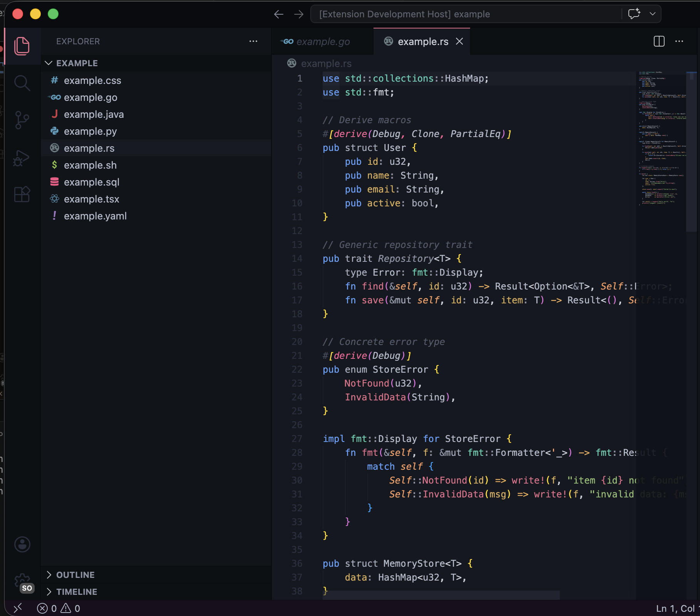Open the title bar command dropdown chevron

pyautogui.click(x=653, y=14)
